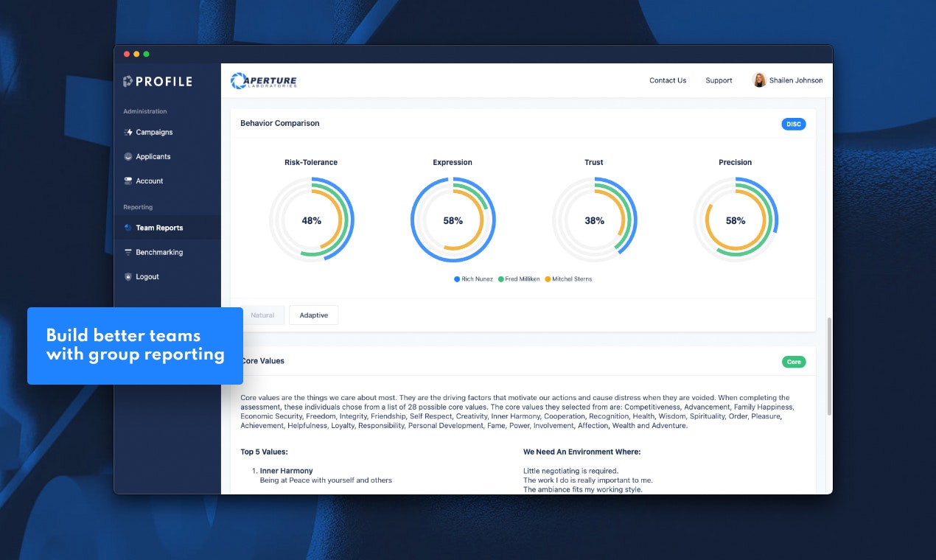Click the Team Reports pie icon

pyautogui.click(x=128, y=228)
